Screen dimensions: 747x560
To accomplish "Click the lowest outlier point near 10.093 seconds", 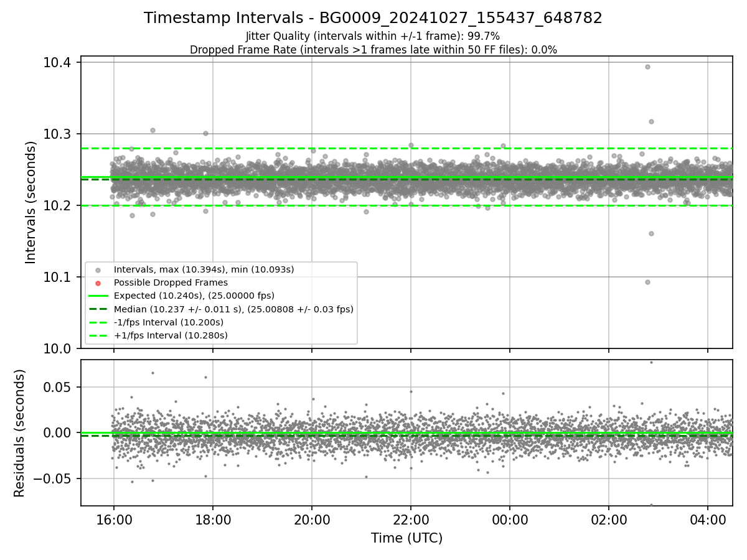I will (647, 282).
